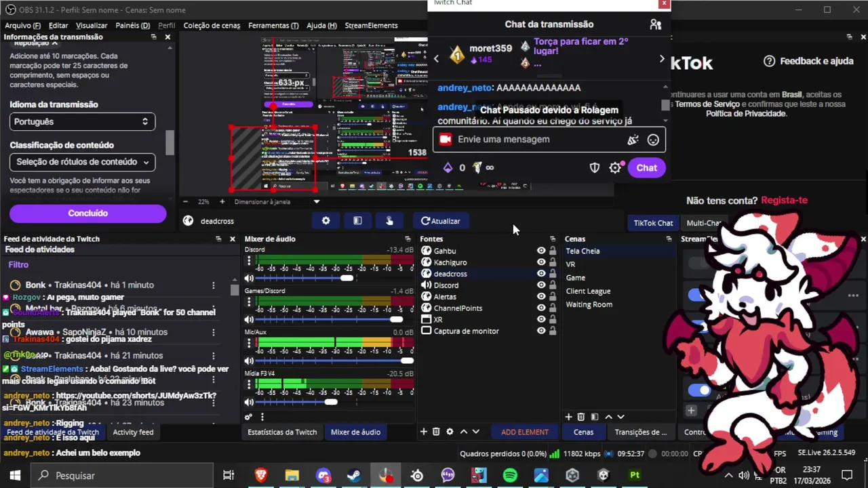Adjust the Mídia F3 V4 volume slider
868x488 pixels.
(335, 402)
